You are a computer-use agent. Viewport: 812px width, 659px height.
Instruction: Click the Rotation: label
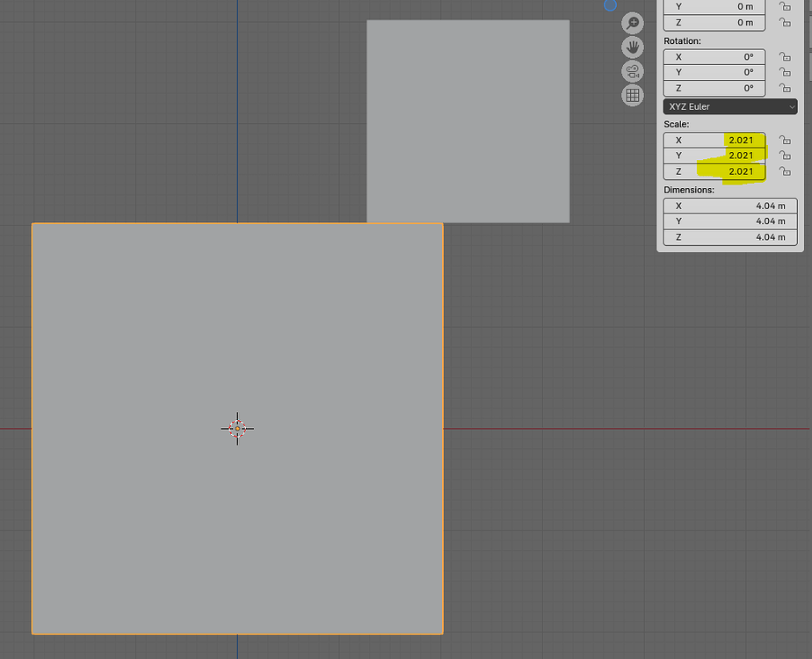[682, 41]
